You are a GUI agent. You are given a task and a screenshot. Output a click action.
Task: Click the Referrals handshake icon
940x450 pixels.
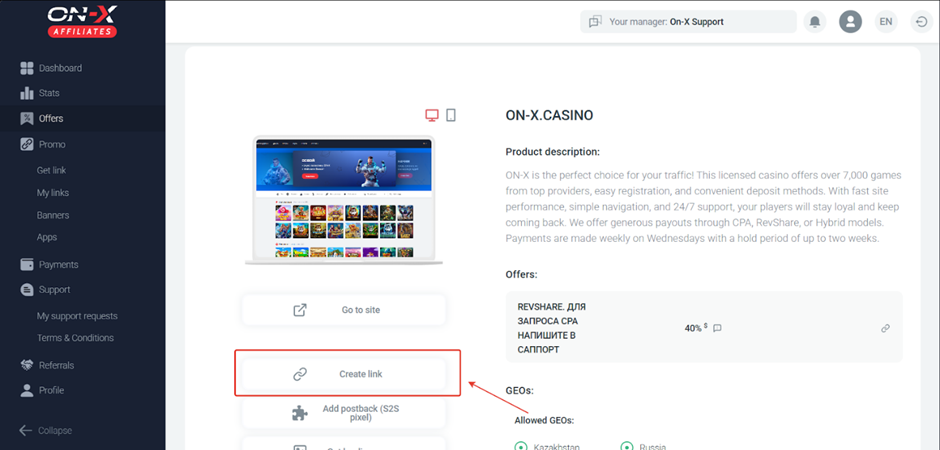click(x=26, y=365)
